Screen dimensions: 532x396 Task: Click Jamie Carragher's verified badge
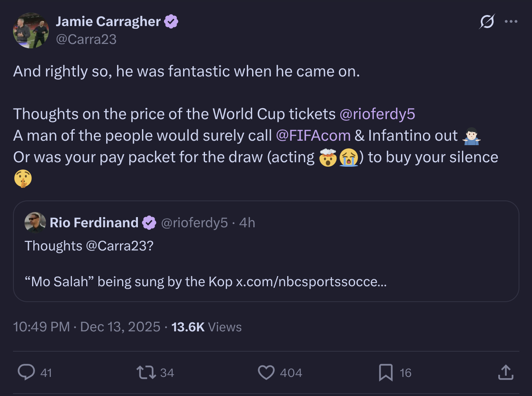pyautogui.click(x=171, y=22)
